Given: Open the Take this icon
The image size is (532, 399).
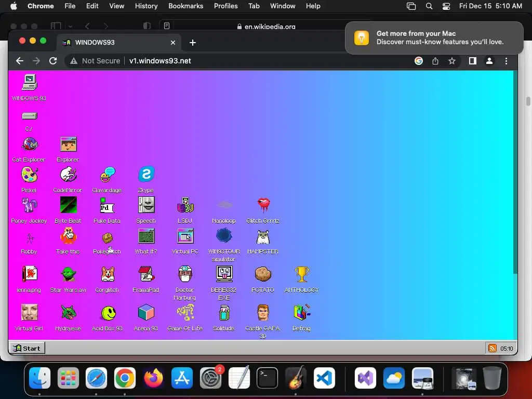Looking at the screenshot, I should click(x=68, y=236).
